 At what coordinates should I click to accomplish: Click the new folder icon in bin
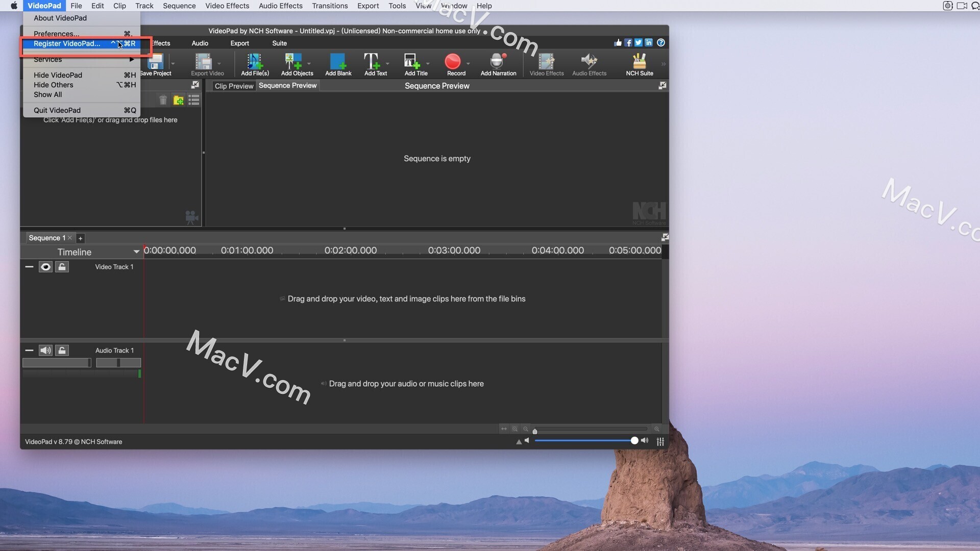179,101
